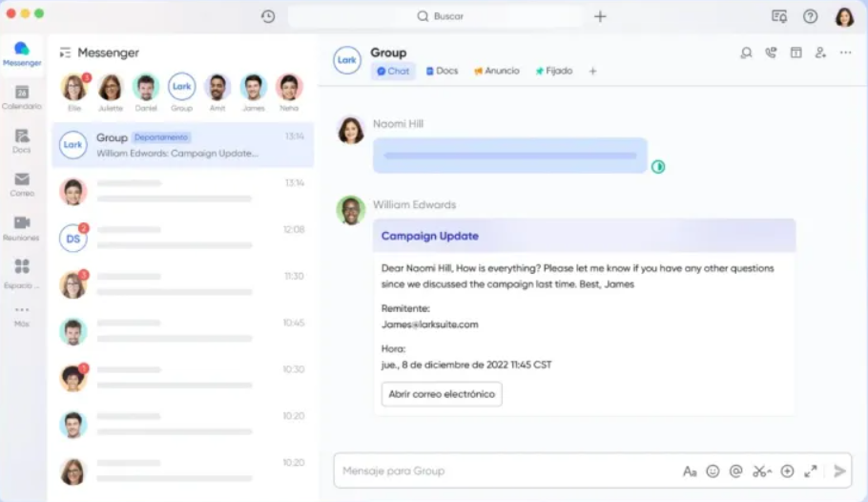Screen dimensions: 868x502
Task: Add a member to the Group
Action: 820,52
